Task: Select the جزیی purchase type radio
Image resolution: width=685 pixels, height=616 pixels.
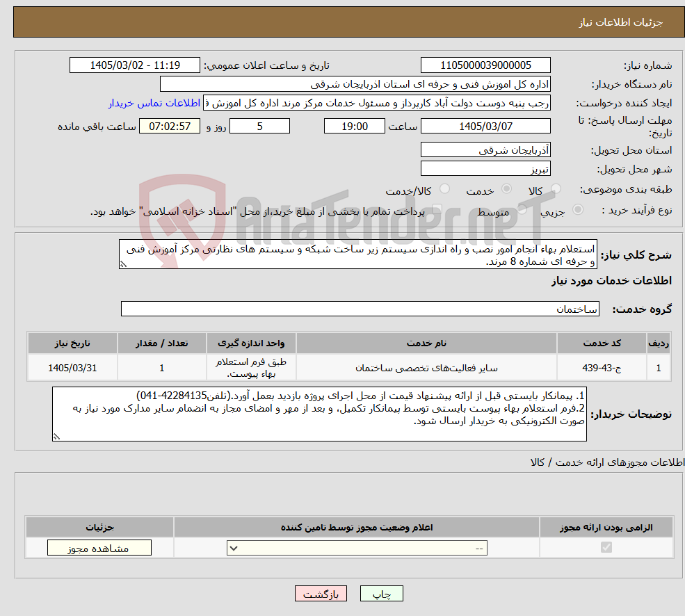Action: [577, 210]
